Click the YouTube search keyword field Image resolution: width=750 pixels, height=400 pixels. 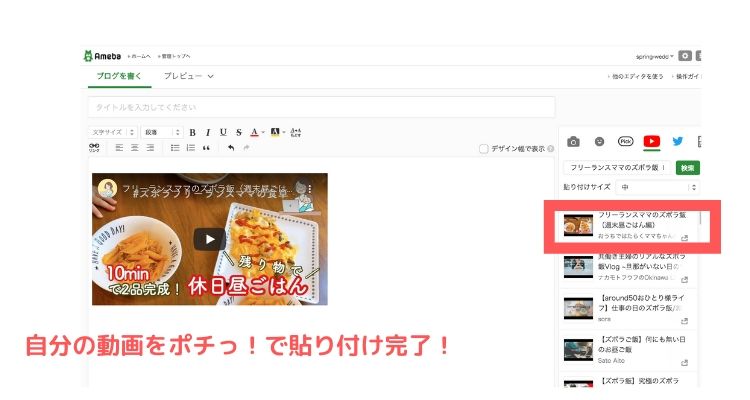pyautogui.click(x=618, y=168)
